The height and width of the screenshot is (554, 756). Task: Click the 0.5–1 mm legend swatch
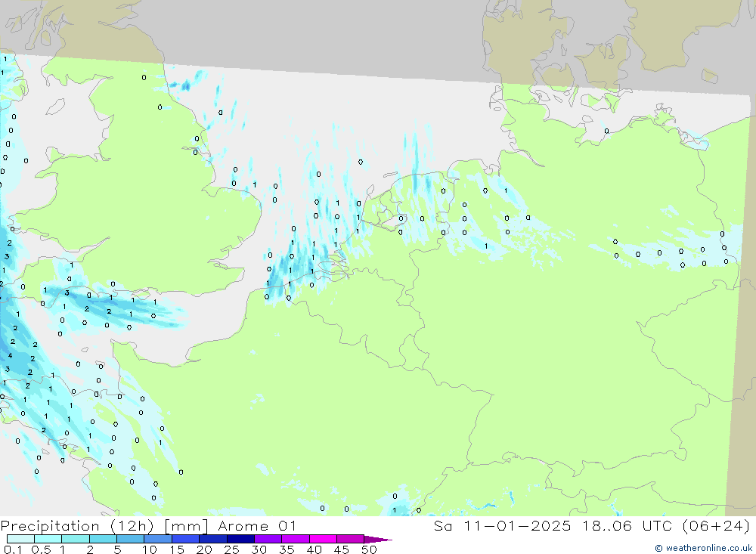click(48, 539)
